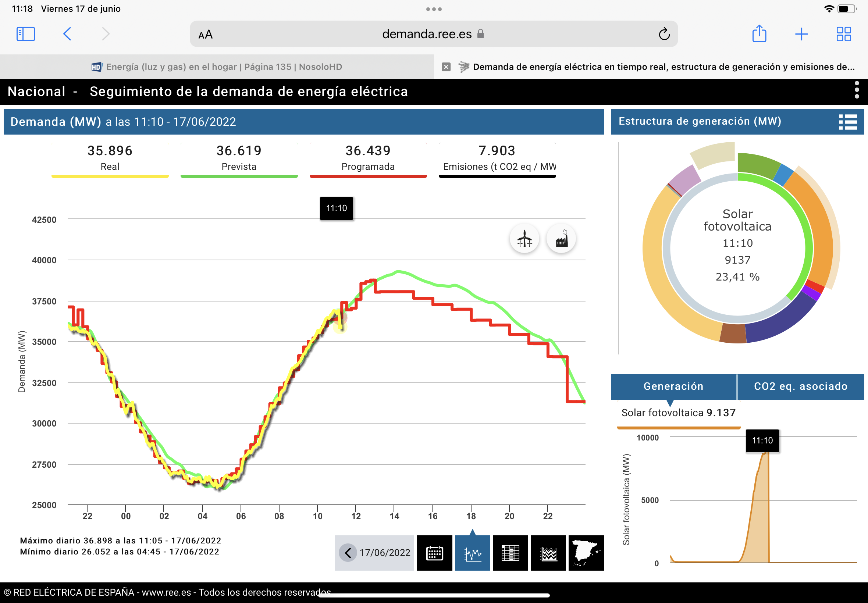Reload the page with the refresh icon
The height and width of the screenshot is (603, 868).
click(664, 34)
